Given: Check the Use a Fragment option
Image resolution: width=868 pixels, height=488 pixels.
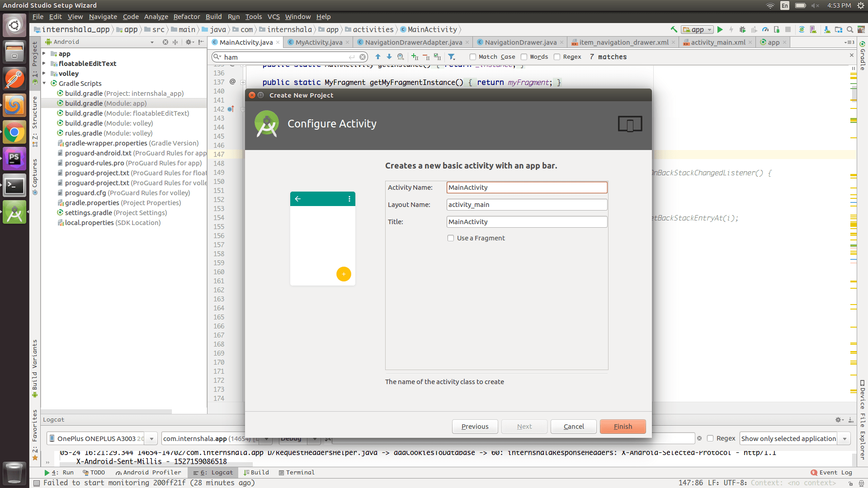Looking at the screenshot, I should pos(451,238).
